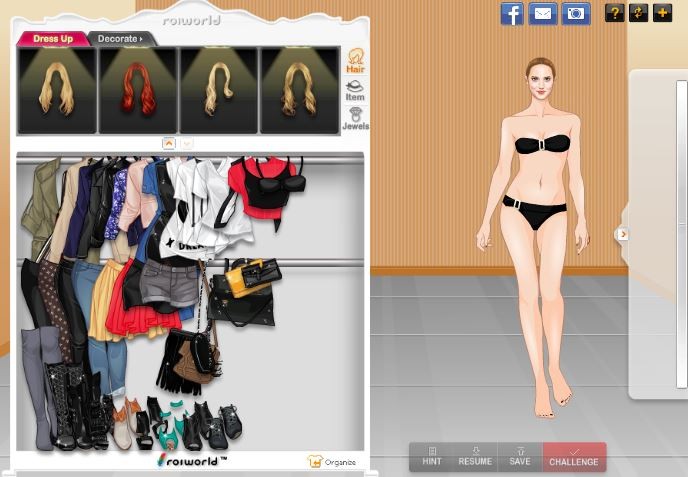Expand the side panel with the orange arrow
The height and width of the screenshot is (477, 688).
coord(622,234)
